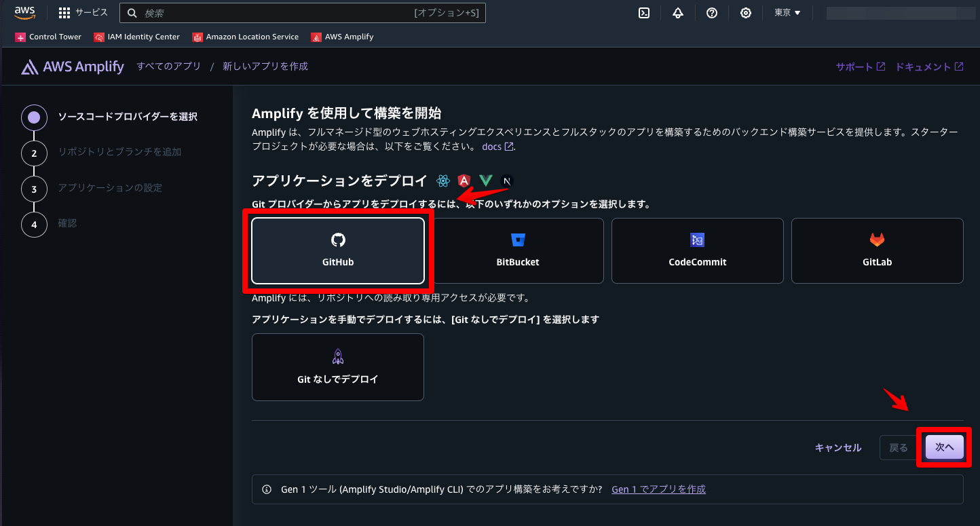Click step 3 アプリケーションの設定
Screen dimensions: 980x526
(110, 188)
